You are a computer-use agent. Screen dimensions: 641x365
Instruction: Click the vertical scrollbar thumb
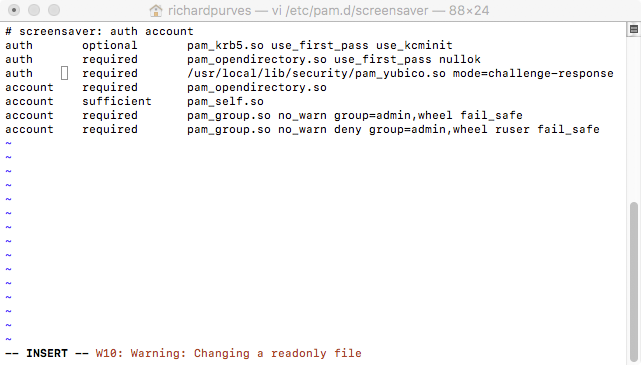click(634, 282)
